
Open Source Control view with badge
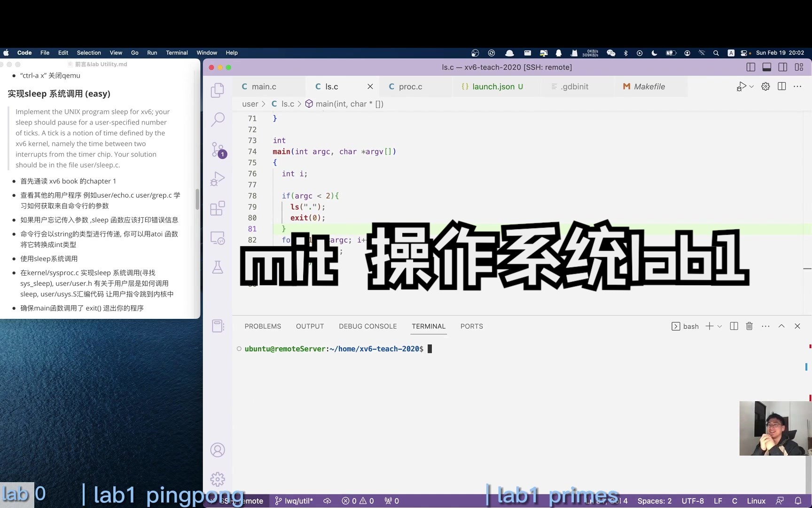click(x=219, y=150)
